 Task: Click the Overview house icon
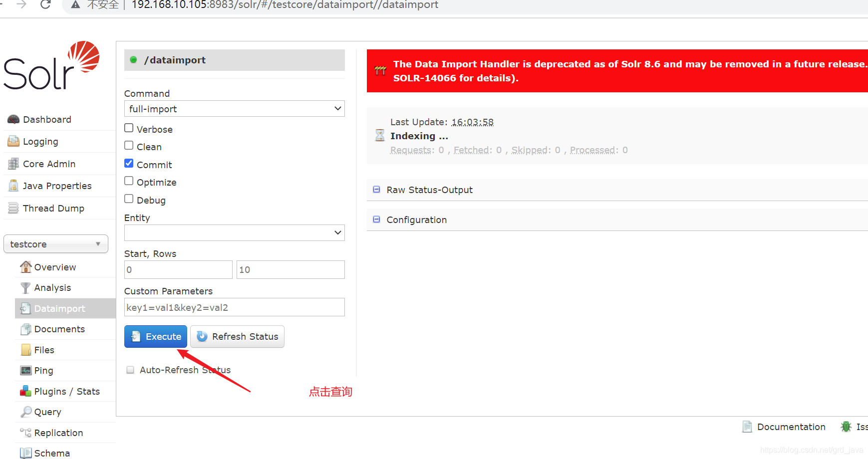pos(25,267)
